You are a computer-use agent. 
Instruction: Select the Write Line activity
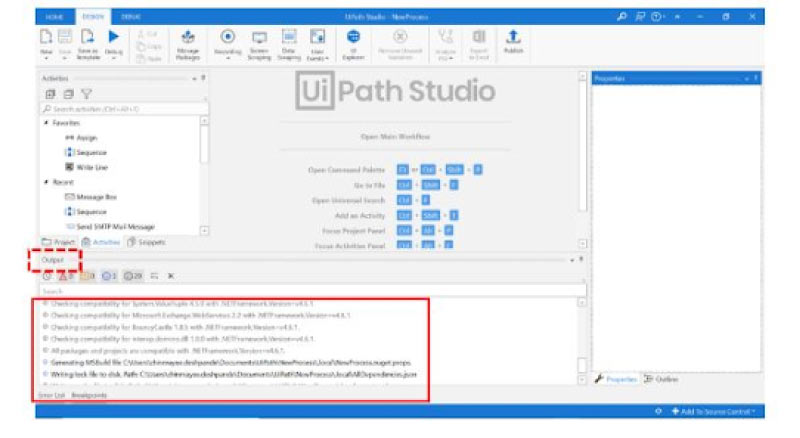point(86,167)
